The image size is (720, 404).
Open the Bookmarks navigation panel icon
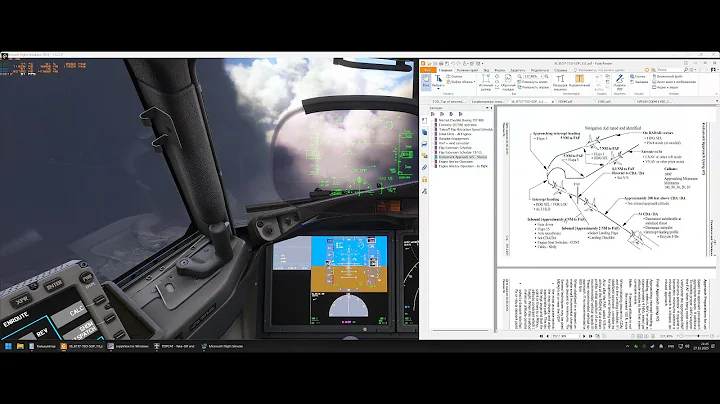point(424,121)
